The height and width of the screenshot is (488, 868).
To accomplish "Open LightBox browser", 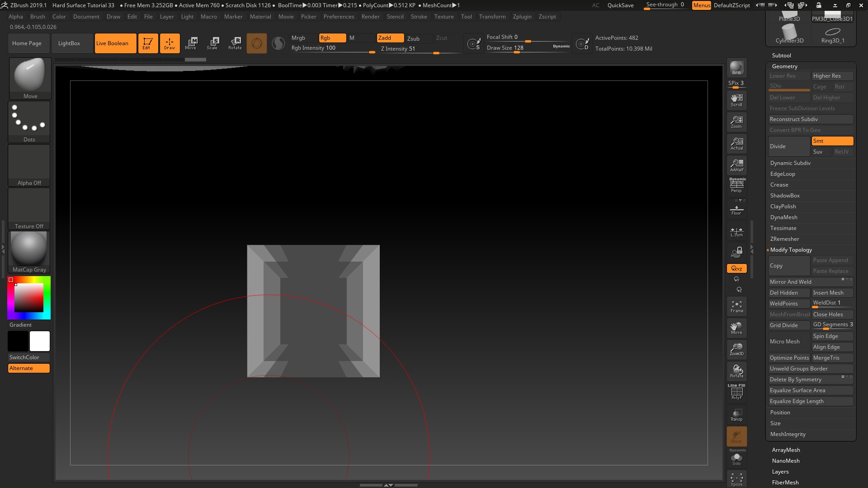I will click(72, 43).
